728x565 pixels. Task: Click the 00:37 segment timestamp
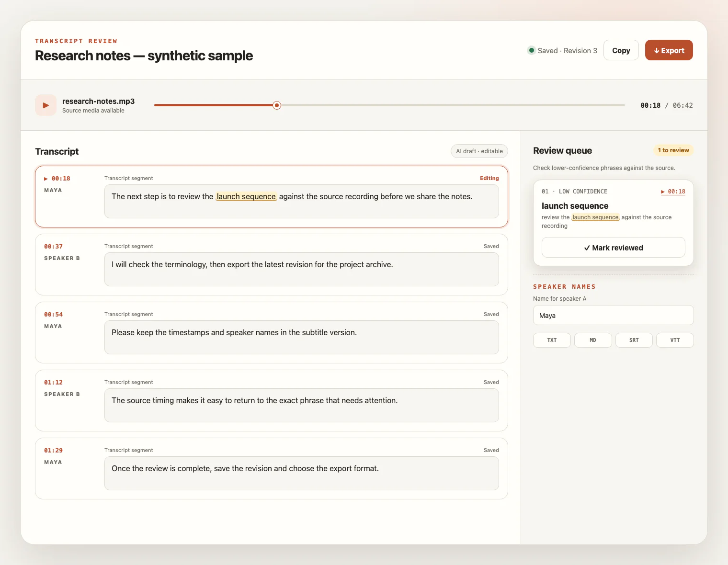(53, 247)
